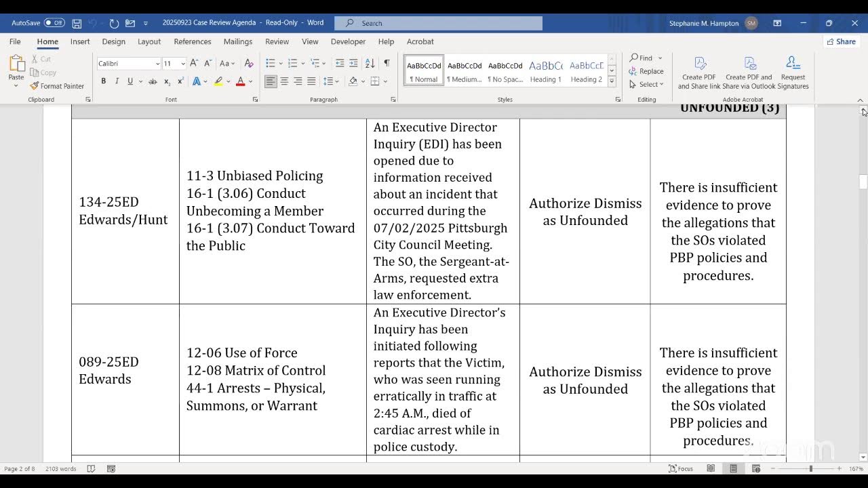Open bullet list style dropdown
This screenshot has height=488, width=868.
click(281, 63)
